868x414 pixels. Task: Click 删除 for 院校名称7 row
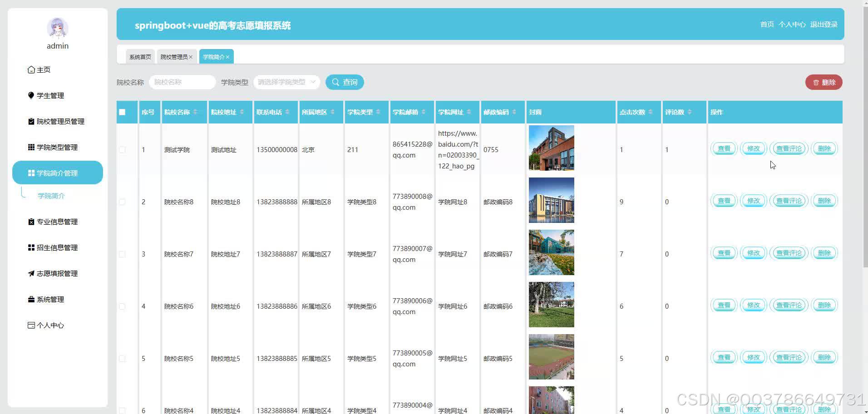tap(824, 253)
